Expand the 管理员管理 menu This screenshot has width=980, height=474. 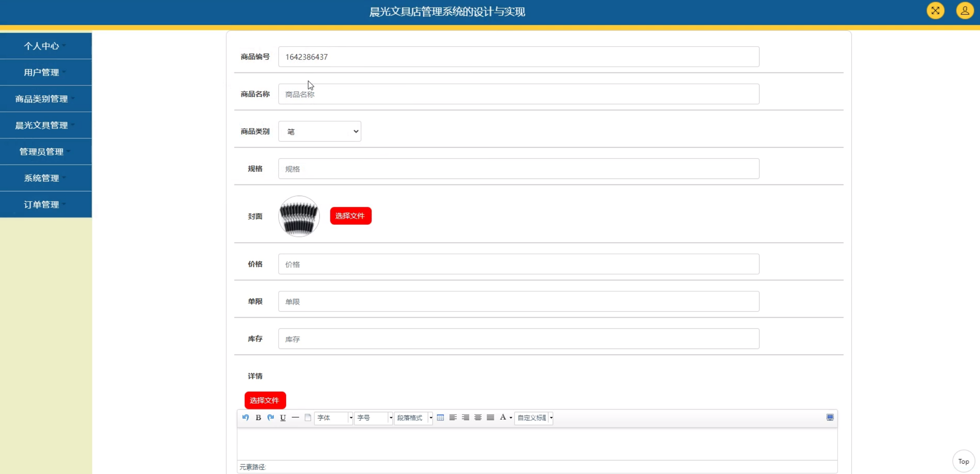click(46, 151)
